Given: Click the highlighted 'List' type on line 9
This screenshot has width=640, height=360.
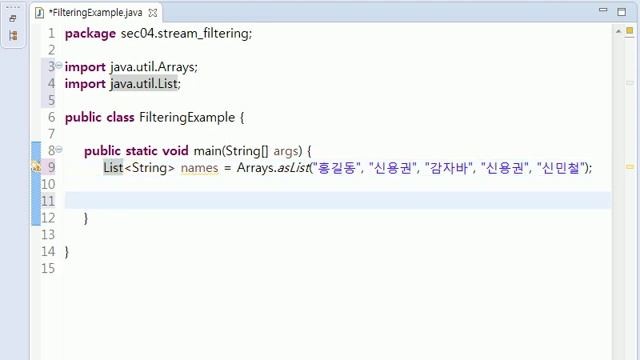Looking at the screenshot, I should [x=113, y=167].
